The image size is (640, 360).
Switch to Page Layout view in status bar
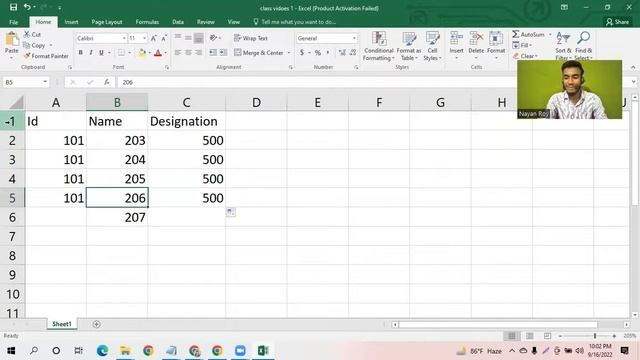click(x=529, y=336)
